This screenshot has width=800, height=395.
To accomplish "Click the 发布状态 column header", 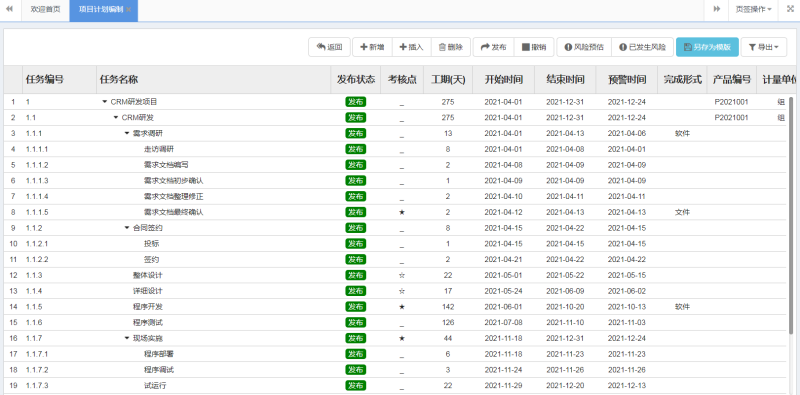I will [356, 80].
